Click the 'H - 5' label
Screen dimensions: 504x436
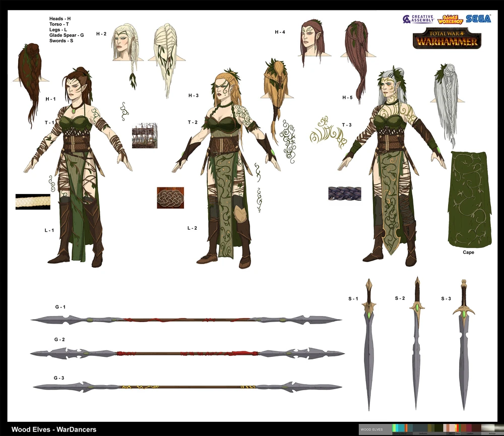tap(347, 97)
